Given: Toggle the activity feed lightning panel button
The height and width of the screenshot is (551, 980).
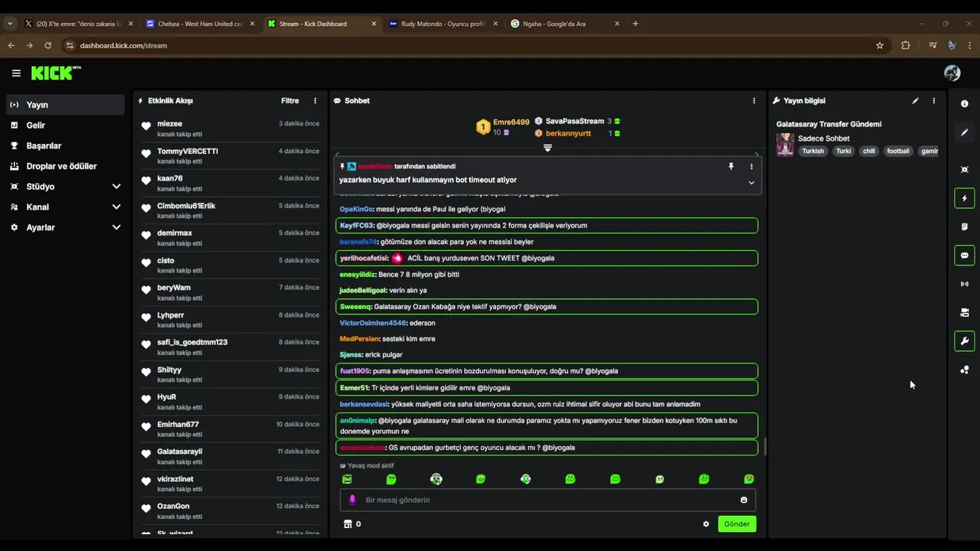Looking at the screenshot, I should [x=965, y=198].
